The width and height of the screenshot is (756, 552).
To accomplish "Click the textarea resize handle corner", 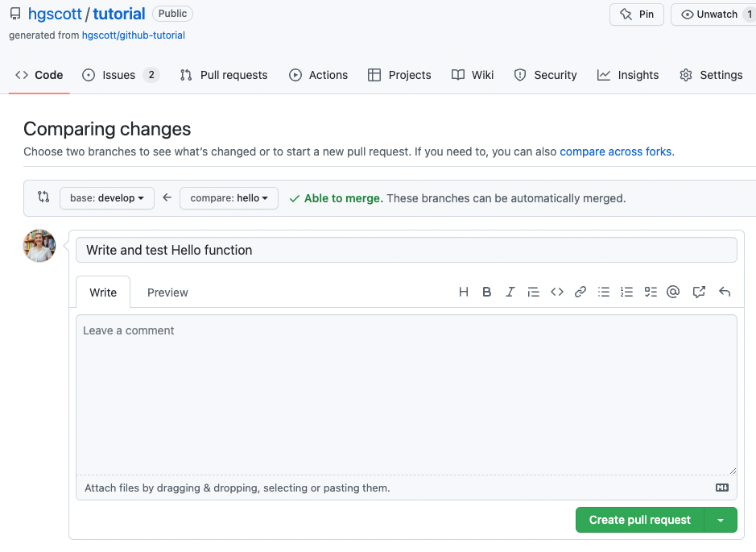I will [x=733, y=471].
